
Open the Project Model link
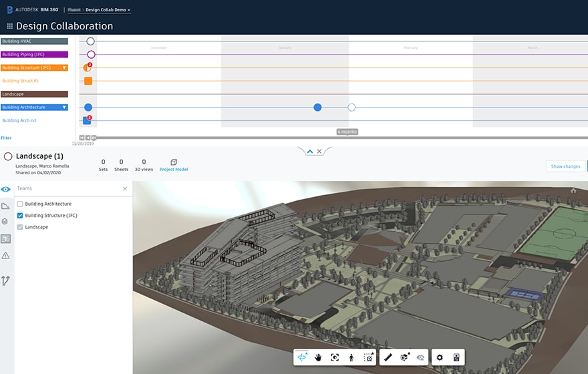click(174, 170)
